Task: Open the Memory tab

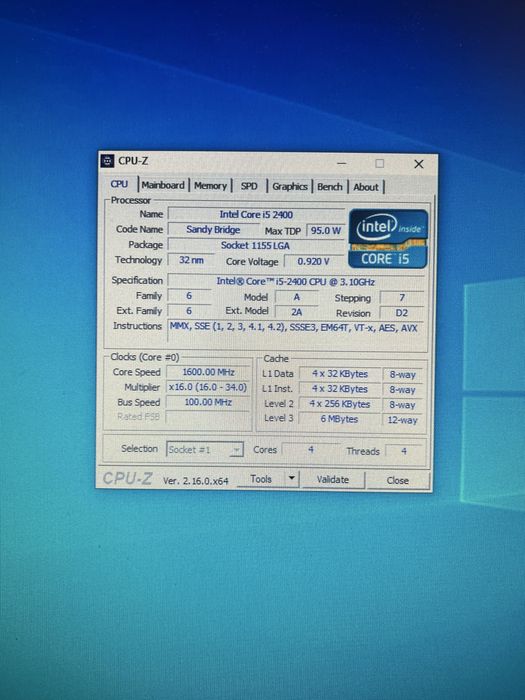Action: pyautogui.click(x=210, y=186)
